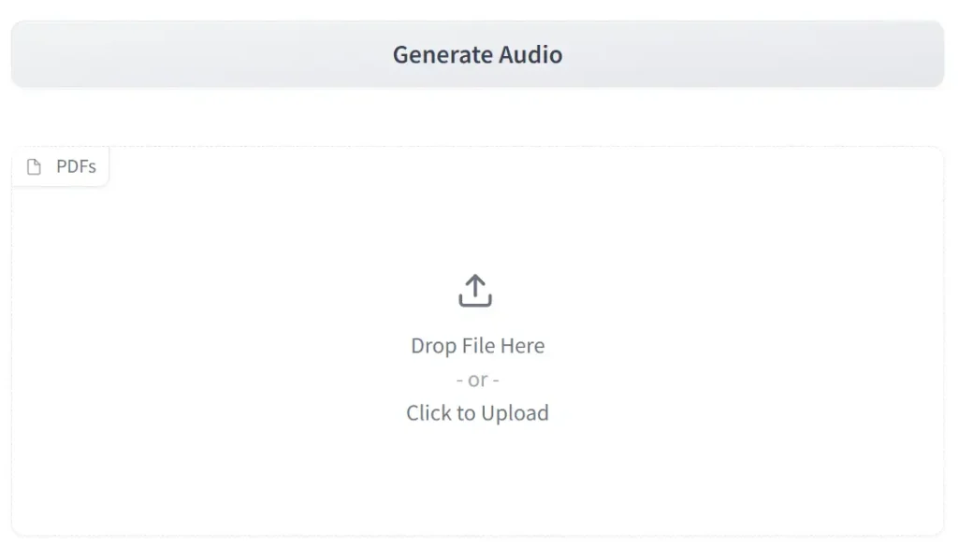
Task: Hit the upload glyph centered in the dropzone
Action: pyautogui.click(x=476, y=290)
